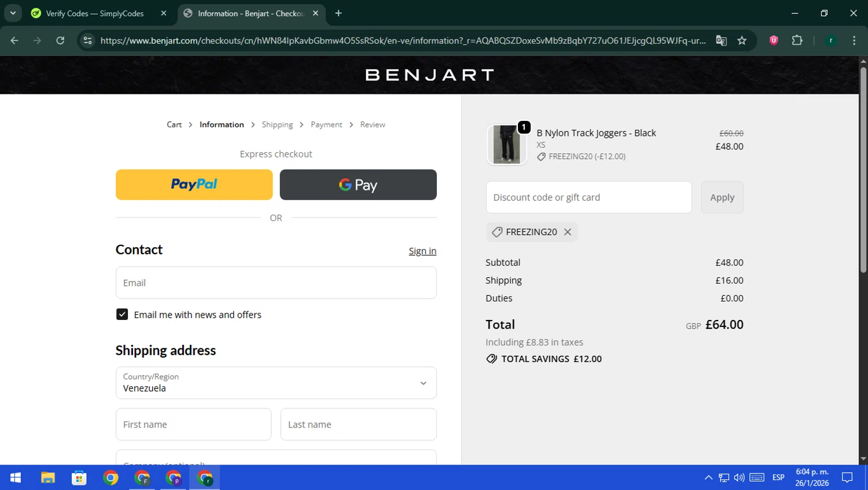Click the Total £64.00 amount
868x490 pixels.
click(x=724, y=325)
